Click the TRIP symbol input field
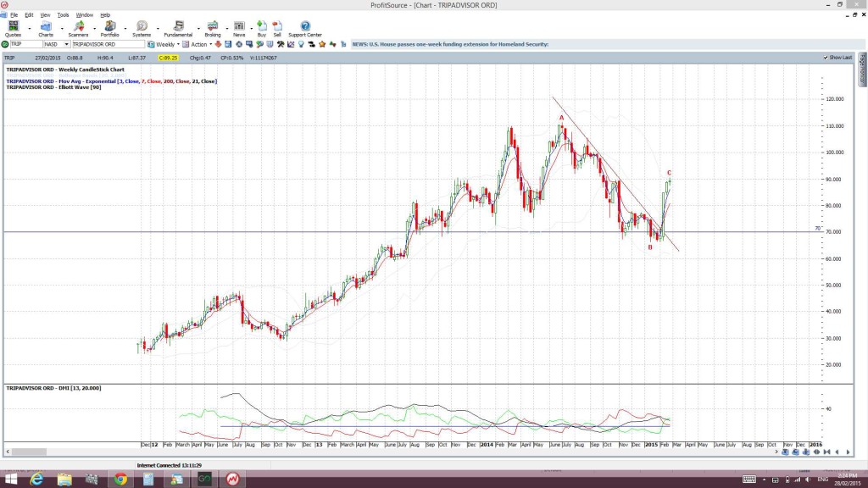Viewport: 868px width, 488px height. pyautogui.click(x=26, y=44)
